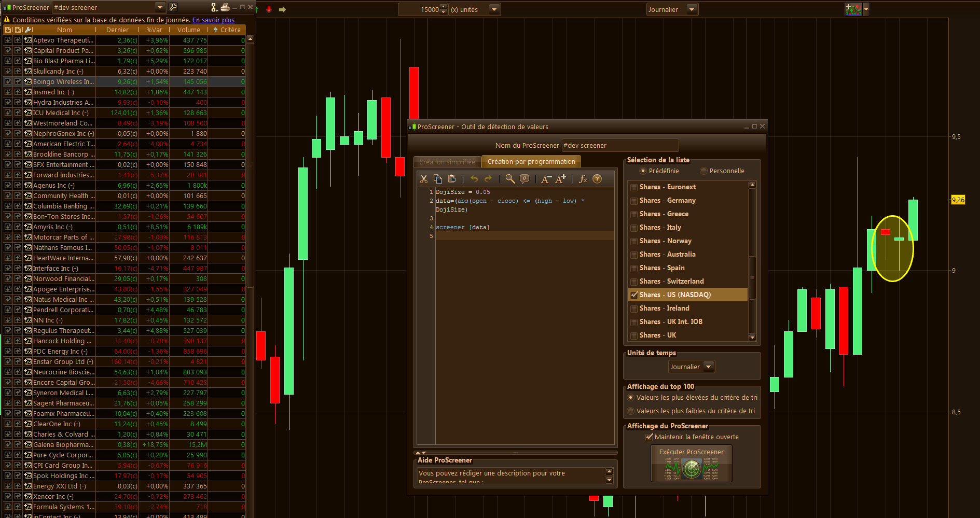Open the #dev screener selection dropdown
Image resolution: width=980 pixels, height=518 pixels.
pos(160,7)
